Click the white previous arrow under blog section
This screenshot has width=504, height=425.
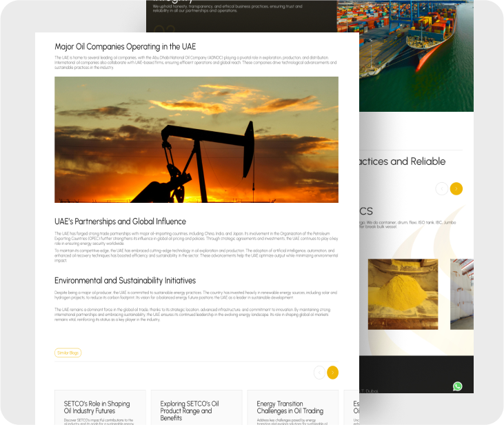[319, 373]
